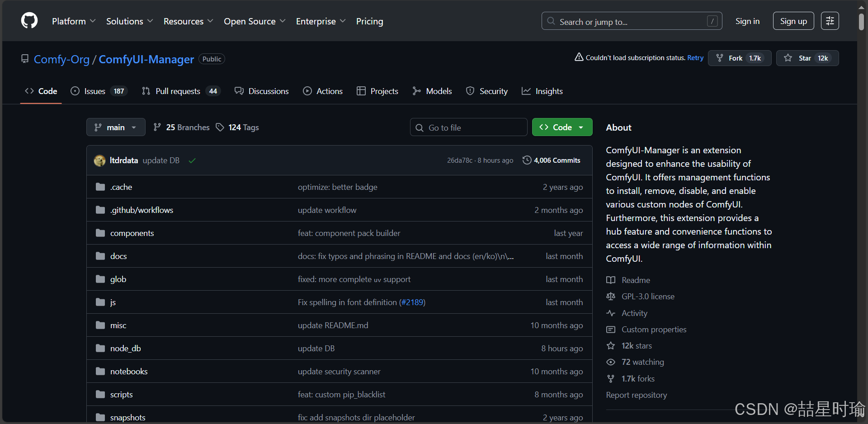Click the fork icon in the Fork button

coord(720,58)
